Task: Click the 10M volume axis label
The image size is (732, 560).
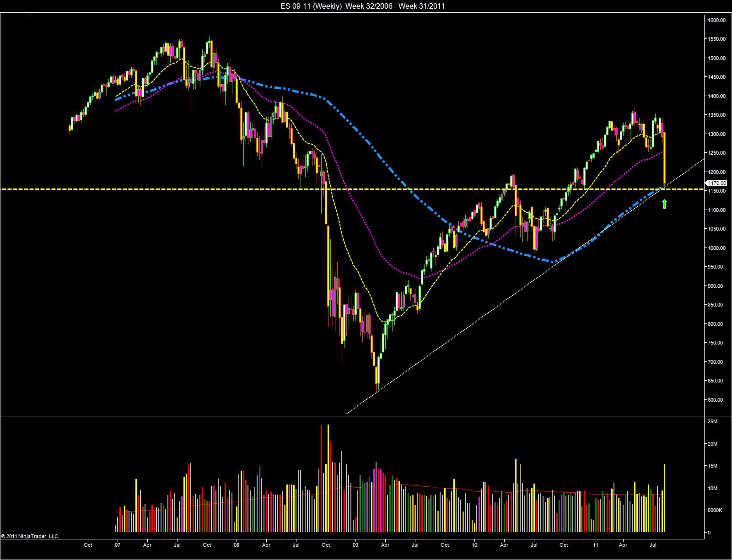Action: tap(713, 488)
